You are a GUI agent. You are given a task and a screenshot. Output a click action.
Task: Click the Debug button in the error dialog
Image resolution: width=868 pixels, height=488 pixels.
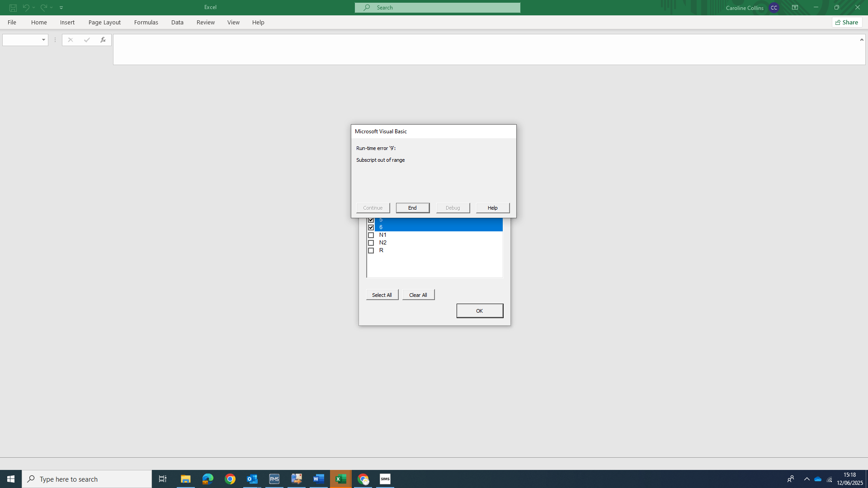[453, 208]
